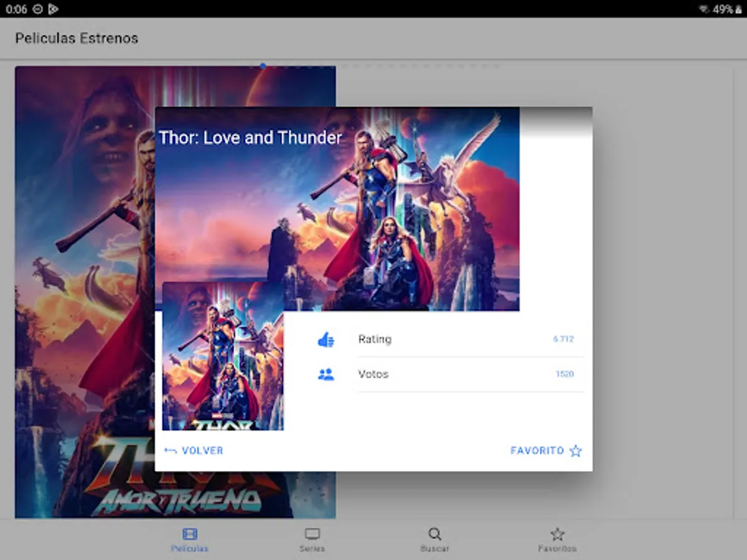Tap the Play Store notification icon
The width and height of the screenshot is (747, 560).
pyautogui.click(x=53, y=9)
